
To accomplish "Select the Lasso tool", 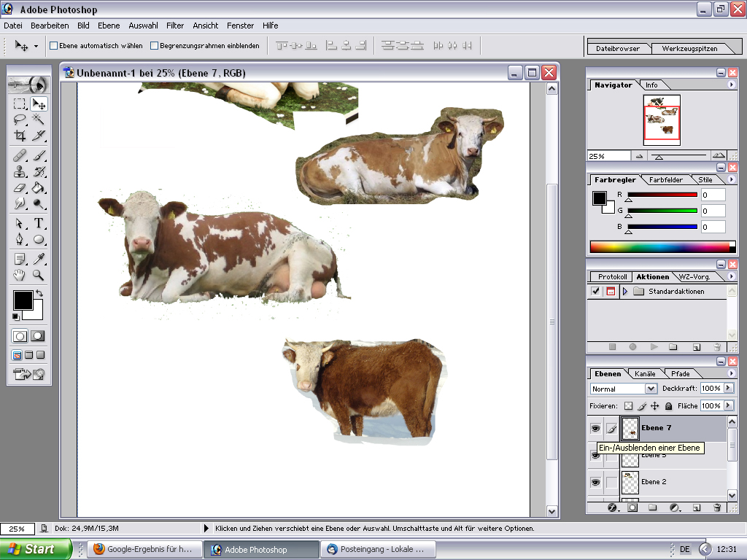I will (20, 120).
